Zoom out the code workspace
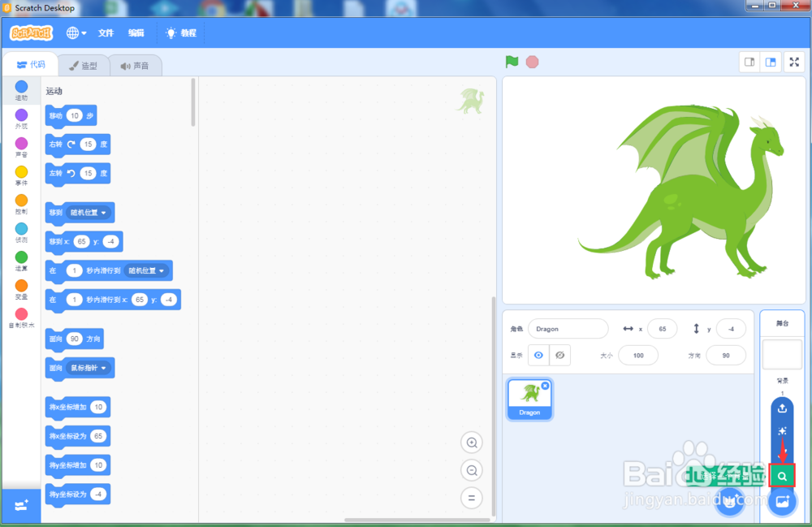 click(x=472, y=470)
